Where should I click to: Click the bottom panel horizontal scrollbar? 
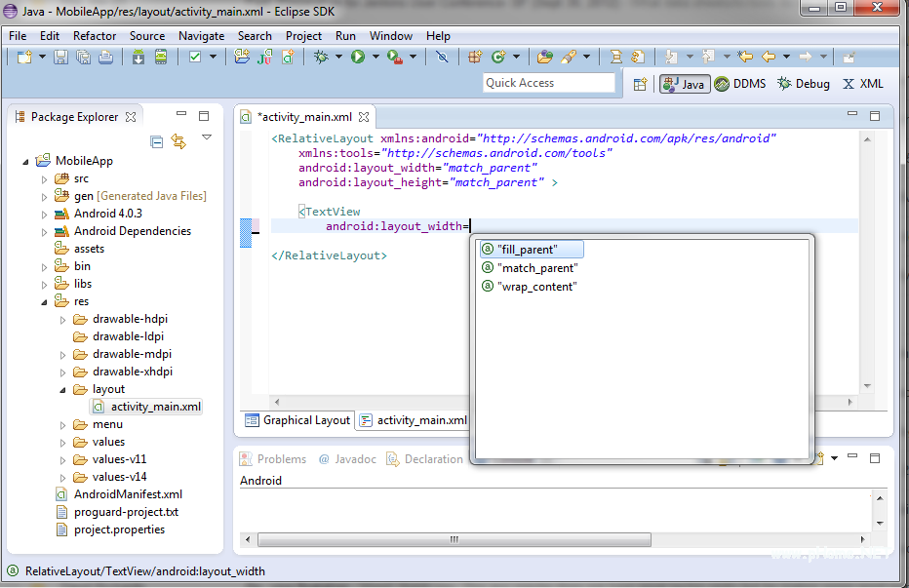tap(454, 539)
